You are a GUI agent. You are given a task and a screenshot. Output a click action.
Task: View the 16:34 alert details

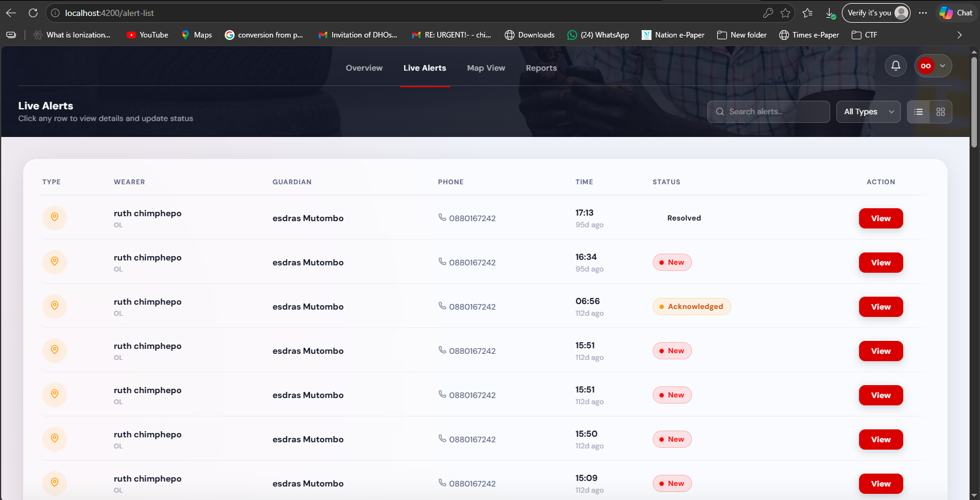[881, 263]
